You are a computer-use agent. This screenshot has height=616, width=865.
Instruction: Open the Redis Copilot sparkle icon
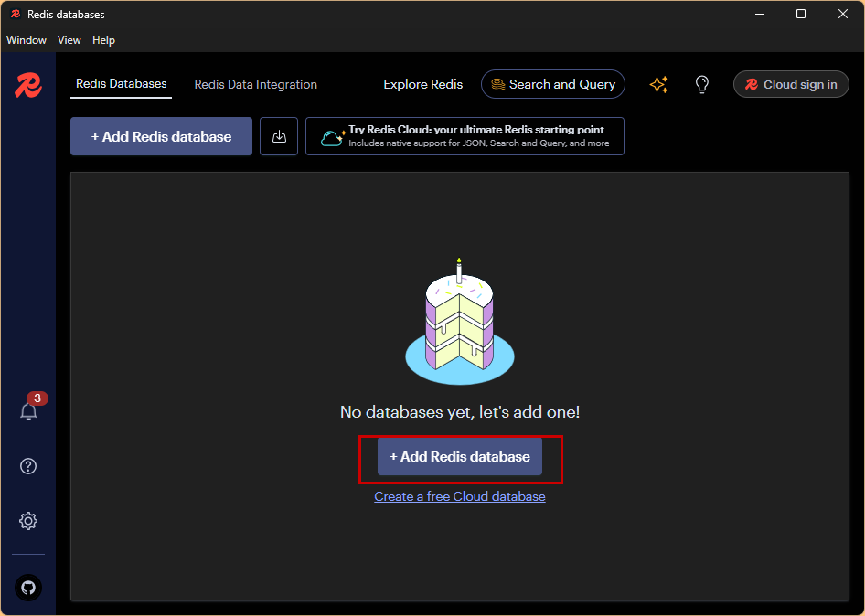(658, 84)
